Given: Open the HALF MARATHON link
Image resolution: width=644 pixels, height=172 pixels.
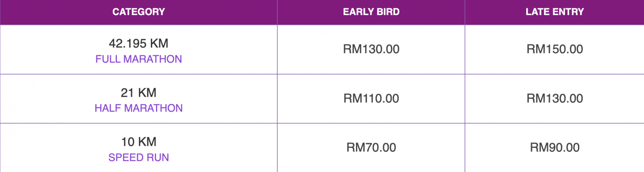Looking at the screenshot, I should pyautogui.click(x=139, y=108).
